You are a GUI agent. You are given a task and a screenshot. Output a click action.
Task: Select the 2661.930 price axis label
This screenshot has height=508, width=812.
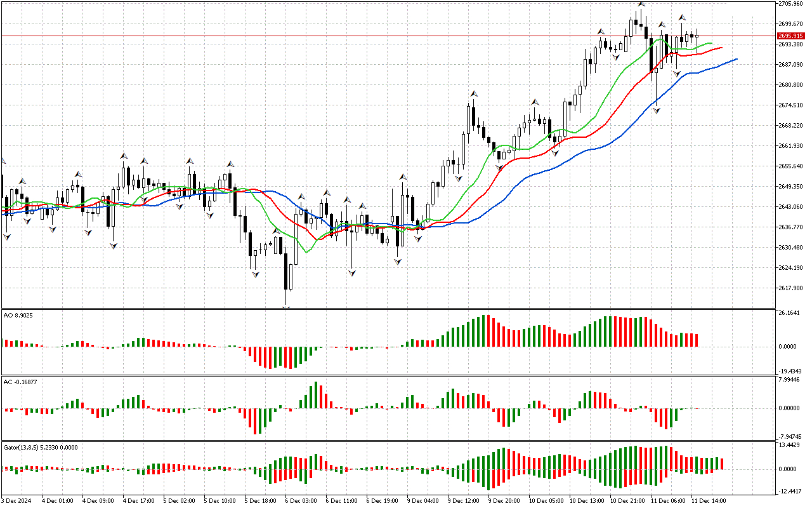[x=790, y=146]
